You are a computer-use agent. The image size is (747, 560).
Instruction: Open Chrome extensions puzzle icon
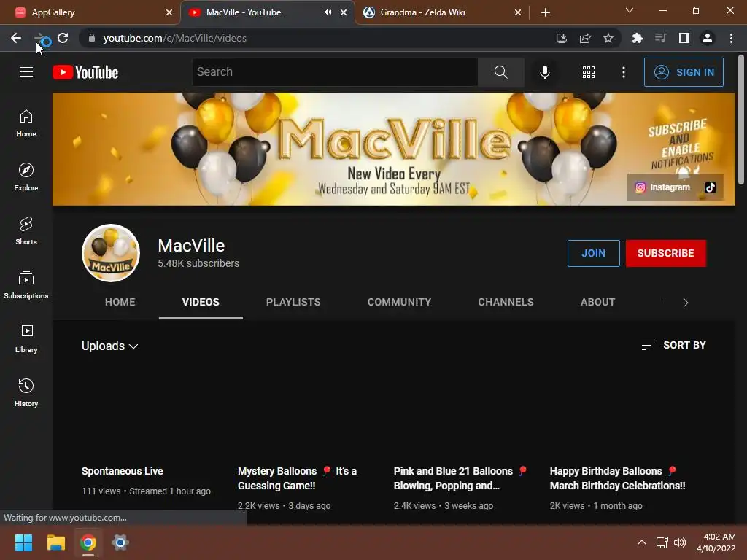[x=637, y=38]
